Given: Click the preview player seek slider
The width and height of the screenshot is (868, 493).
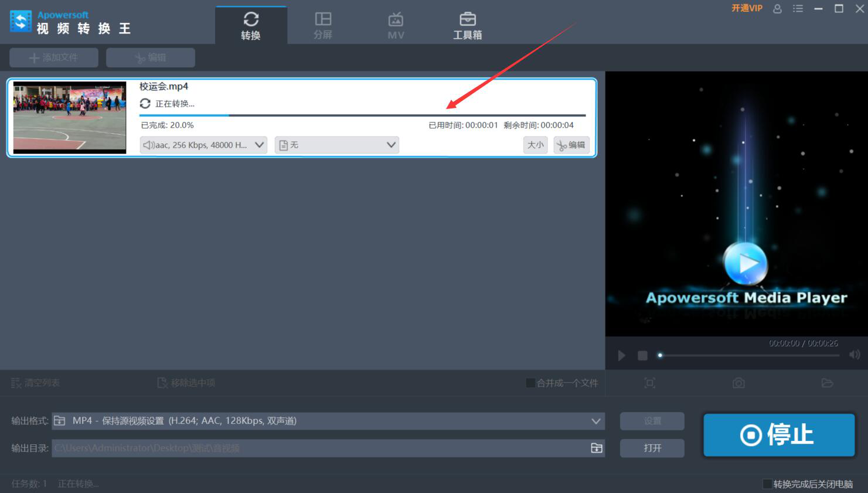Looking at the screenshot, I should click(x=750, y=355).
